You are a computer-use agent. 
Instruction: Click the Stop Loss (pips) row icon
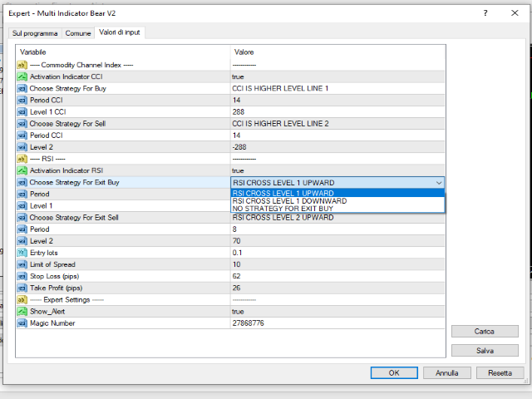[x=22, y=276]
